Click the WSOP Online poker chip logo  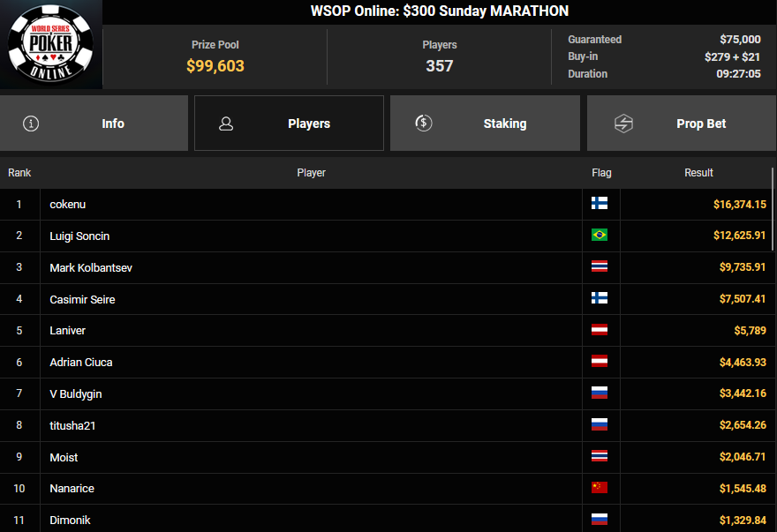[x=51, y=44]
